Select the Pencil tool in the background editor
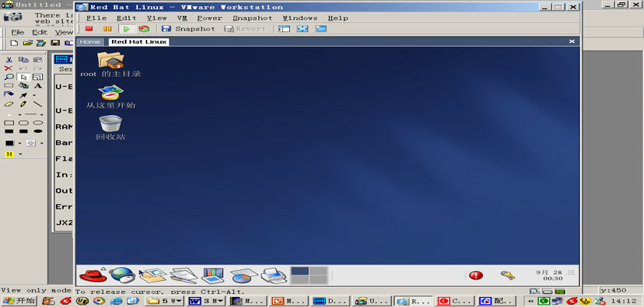This screenshot has width=644, height=307. (x=24, y=104)
